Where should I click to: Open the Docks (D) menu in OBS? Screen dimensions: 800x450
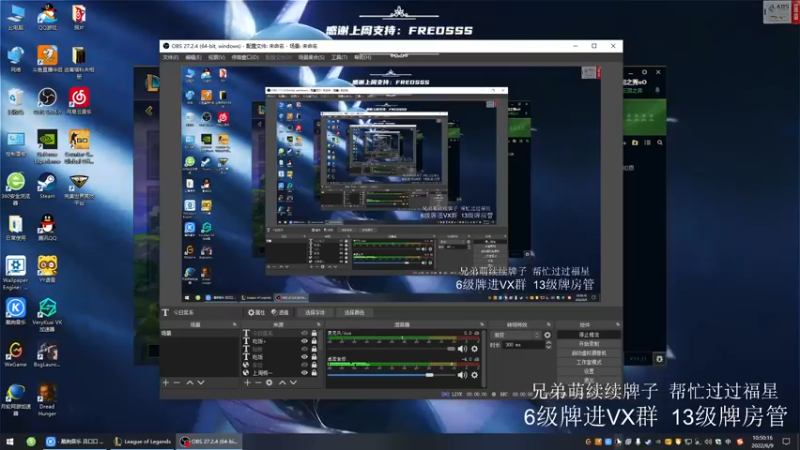tap(245, 57)
